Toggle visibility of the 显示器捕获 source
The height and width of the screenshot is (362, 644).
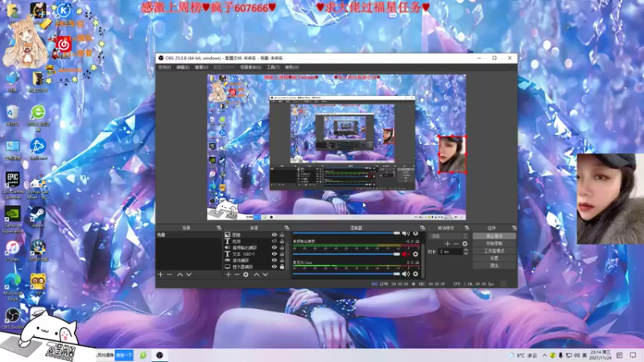pyautogui.click(x=275, y=267)
